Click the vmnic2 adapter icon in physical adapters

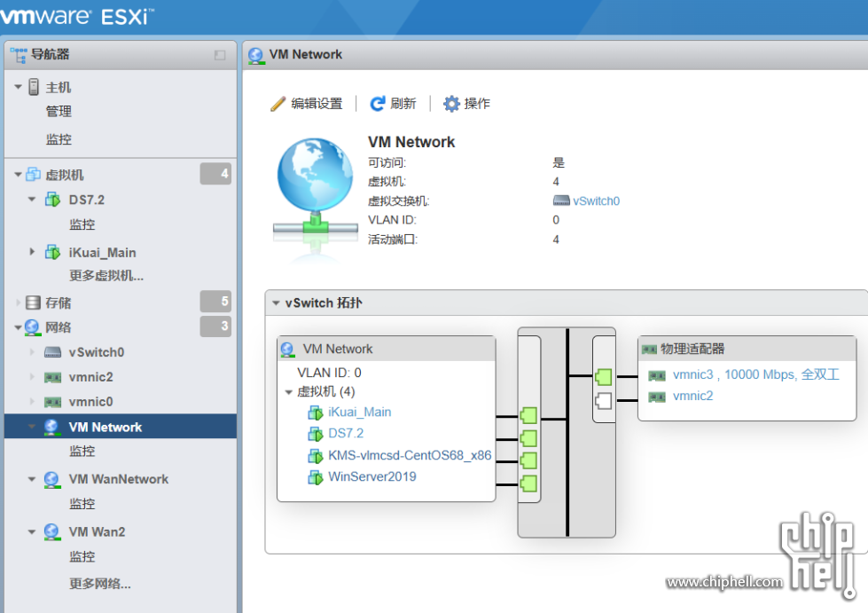click(x=657, y=397)
